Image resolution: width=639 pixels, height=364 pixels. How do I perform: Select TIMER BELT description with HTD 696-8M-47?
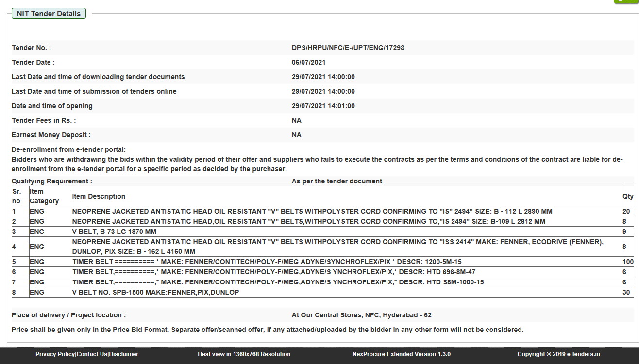click(x=274, y=272)
